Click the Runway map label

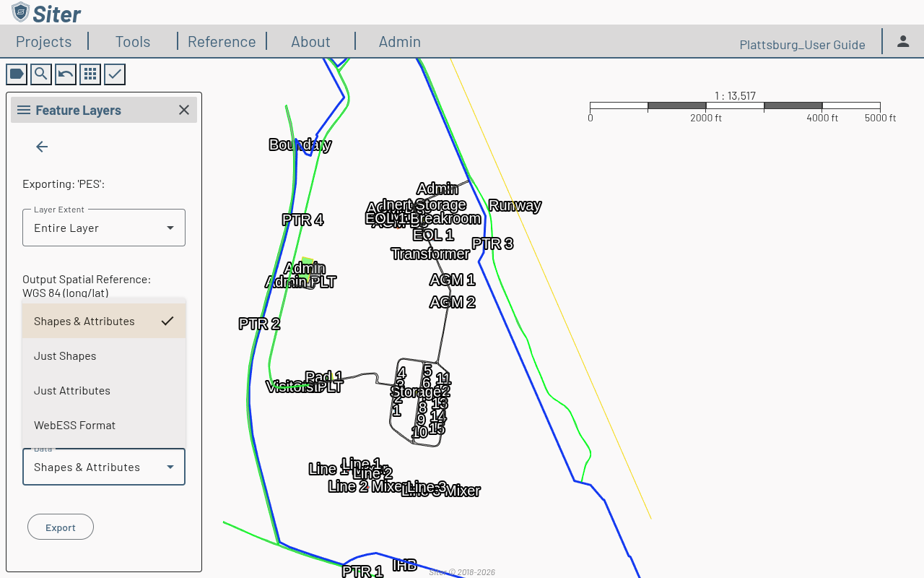pos(515,205)
